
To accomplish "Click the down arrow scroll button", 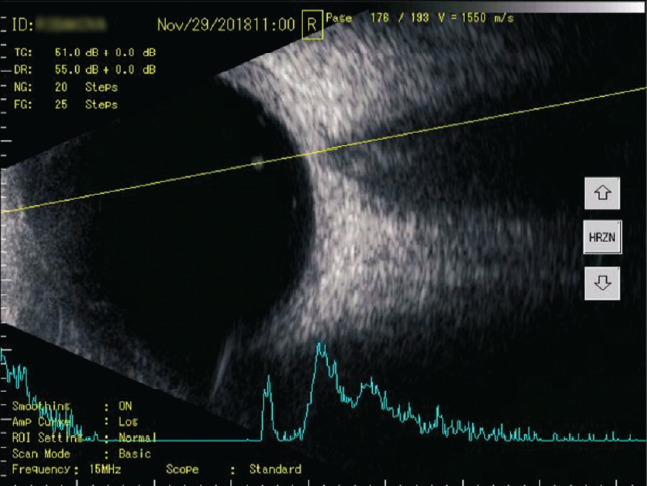I will click(603, 281).
